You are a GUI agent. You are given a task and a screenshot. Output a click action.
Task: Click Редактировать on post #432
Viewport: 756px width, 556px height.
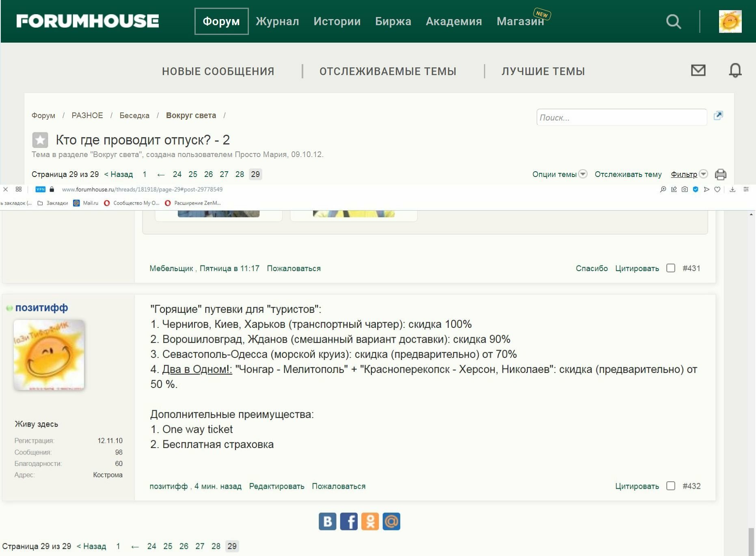coord(276,486)
